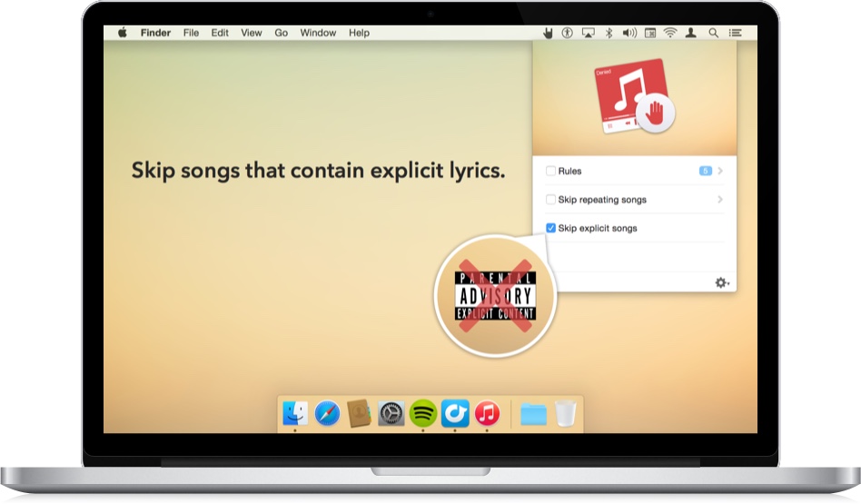
Task: Open the Wi-Fi status menu
Action: tap(670, 33)
